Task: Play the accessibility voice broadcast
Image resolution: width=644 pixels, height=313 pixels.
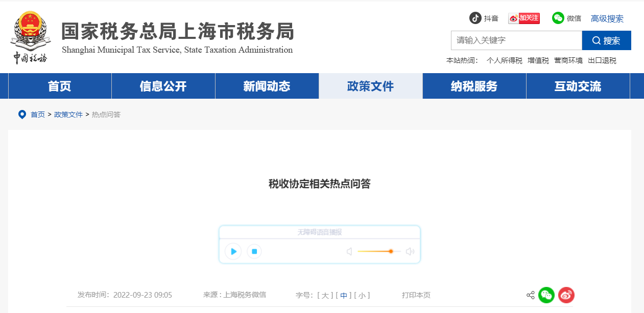Action: [233, 251]
